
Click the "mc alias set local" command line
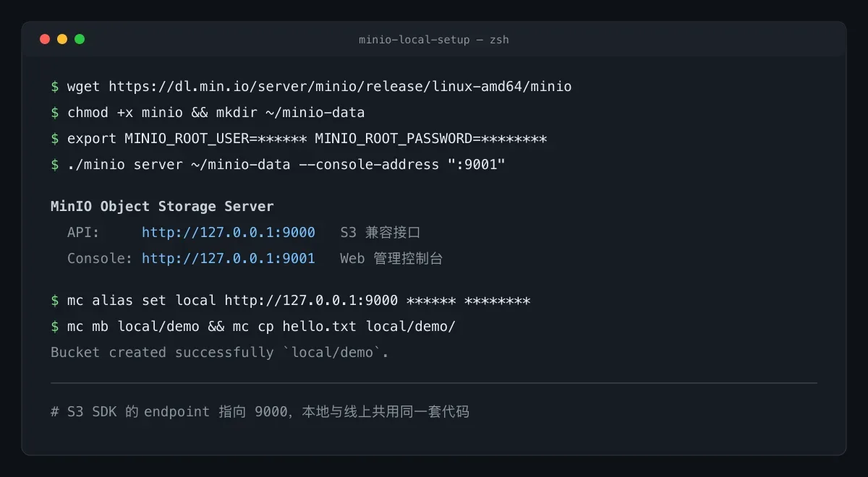click(x=291, y=301)
